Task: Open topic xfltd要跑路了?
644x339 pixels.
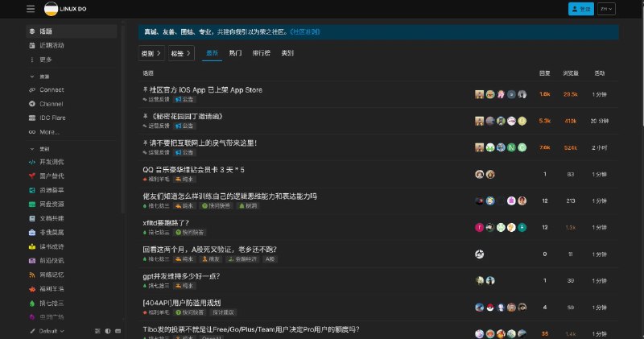Action: point(166,223)
